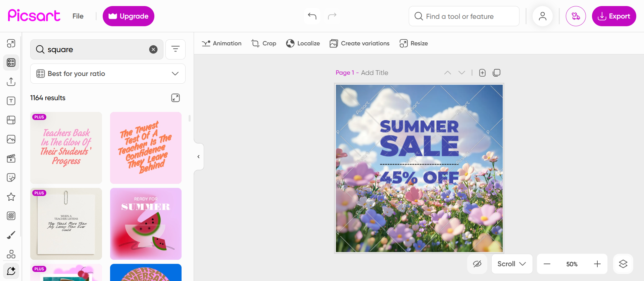This screenshot has width=644, height=281.
Task: Click the '1164 results' count text
Action: point(48,98)
